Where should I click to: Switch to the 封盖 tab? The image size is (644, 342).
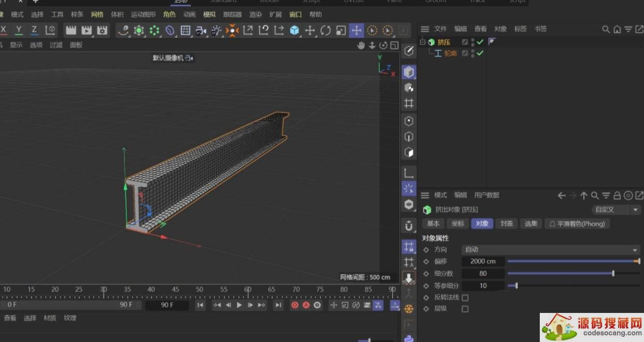coord(506,224)
